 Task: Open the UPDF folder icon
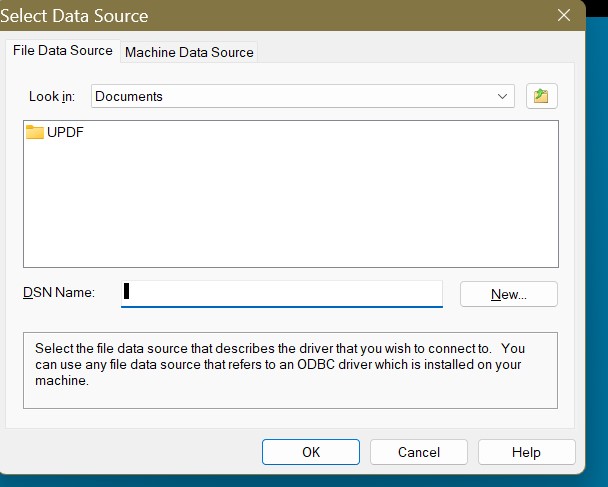[x=35, y=132]
